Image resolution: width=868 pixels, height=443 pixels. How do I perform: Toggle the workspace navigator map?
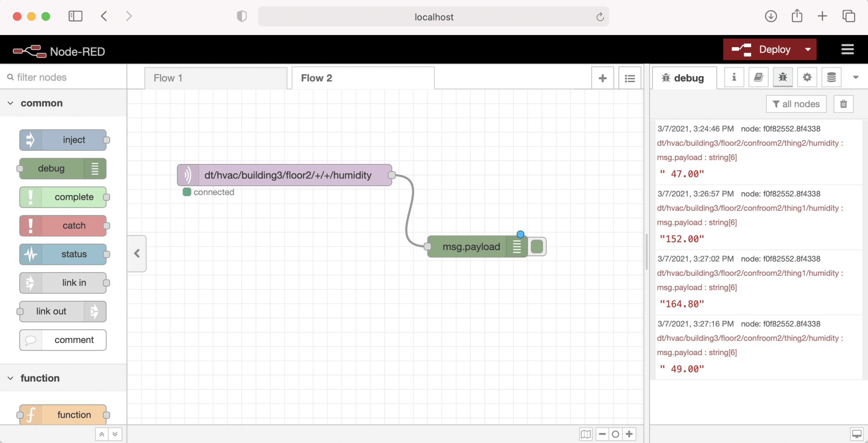(586, 434)
